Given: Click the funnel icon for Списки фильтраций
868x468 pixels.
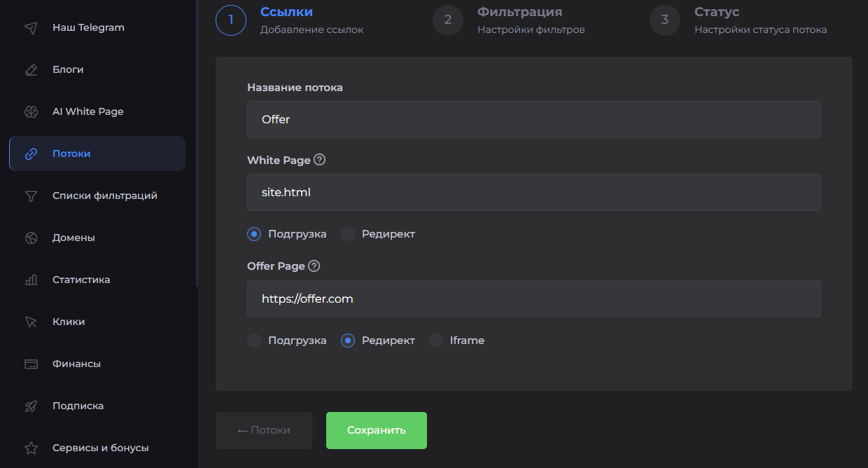Looking at the screenshot, I should point(31,196).
